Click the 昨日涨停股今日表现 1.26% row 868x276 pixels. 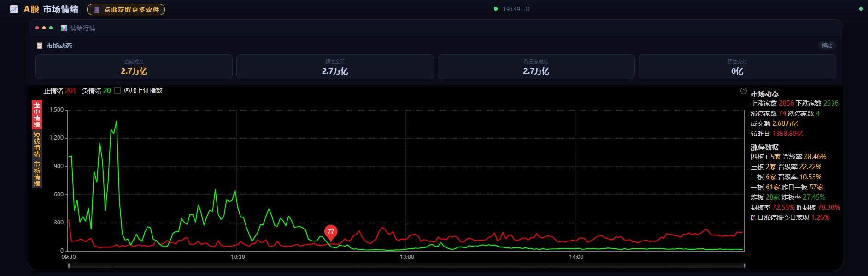pyautogui.click(x=790, y=217)
